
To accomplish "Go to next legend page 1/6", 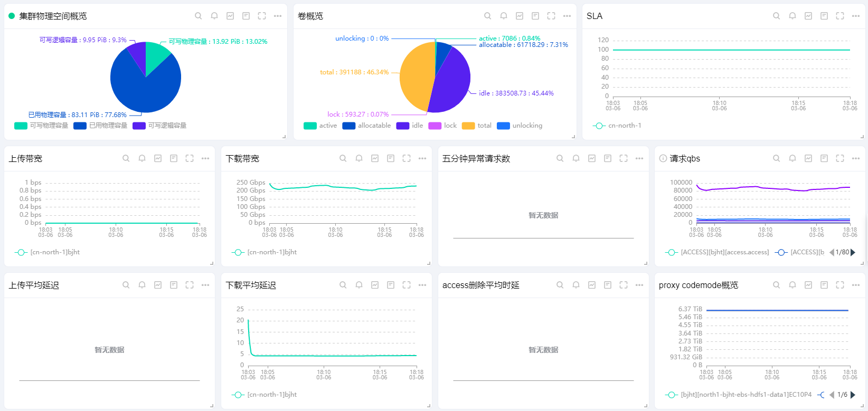I will point(853,395).
